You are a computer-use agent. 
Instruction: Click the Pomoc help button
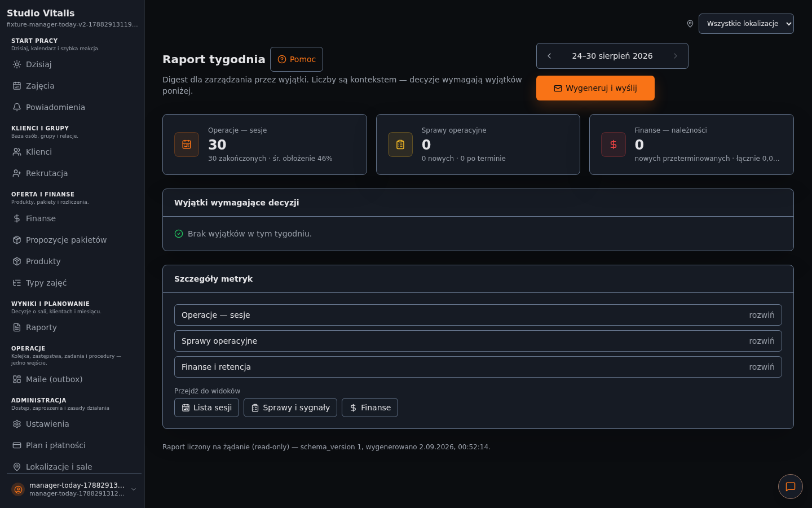tap(297, 59)
